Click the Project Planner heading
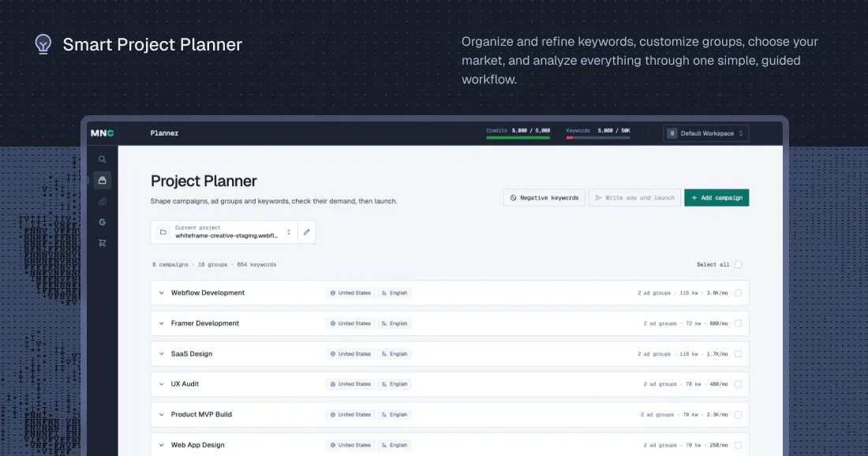This screenshot has height=456, width=868. pyautogui.click(x=204, y=181)
